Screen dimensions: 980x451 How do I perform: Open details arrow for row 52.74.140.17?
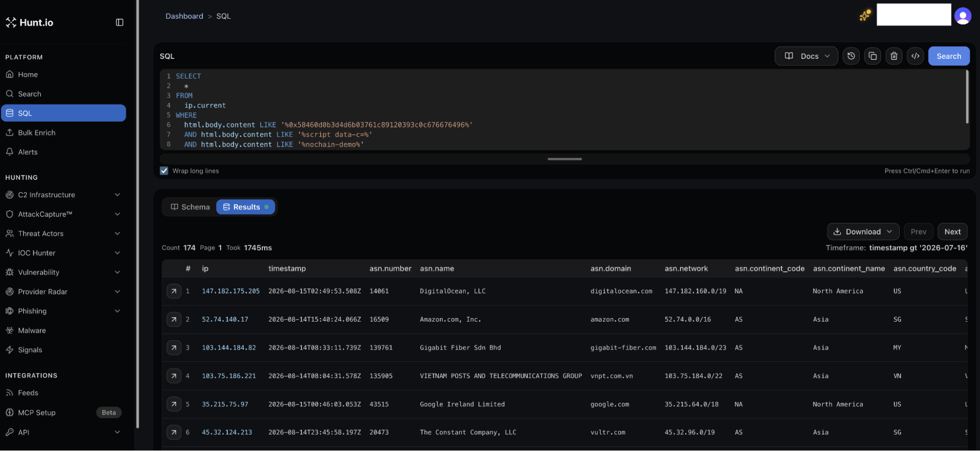pyautogui.click(x=174, y=320)
